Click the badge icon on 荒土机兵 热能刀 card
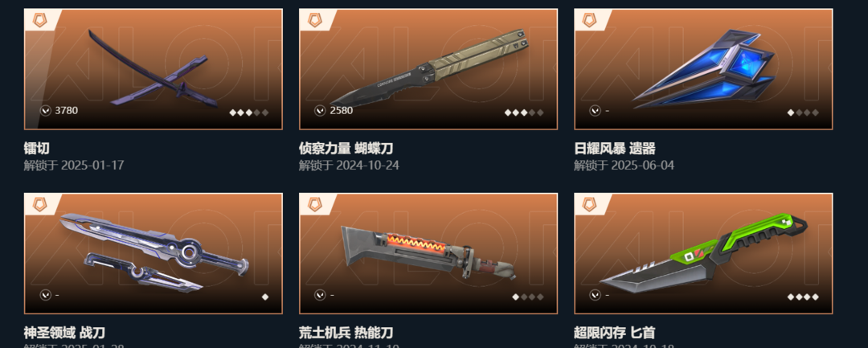This screenshot has width=868, height=348. (x=315, y=205)
